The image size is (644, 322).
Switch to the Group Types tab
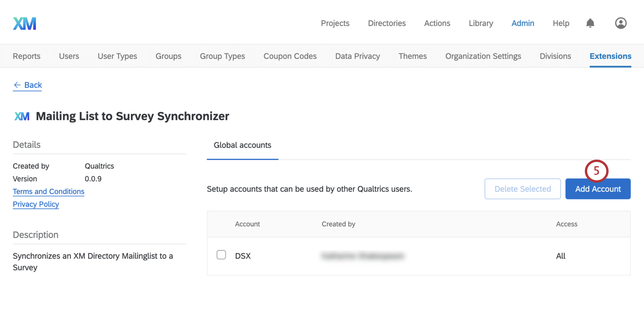(222, 56)
